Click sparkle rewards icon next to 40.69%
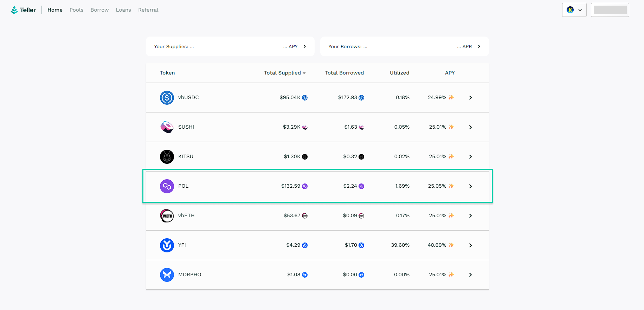 pyautogui.click(x=451, y=245)
